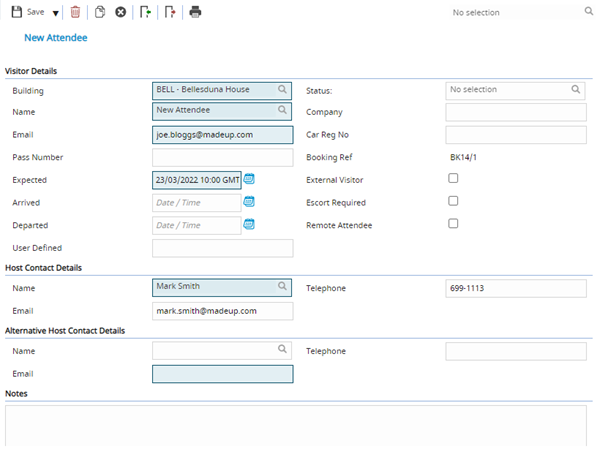Open calendar picker for Departed date

click(250, 224)
